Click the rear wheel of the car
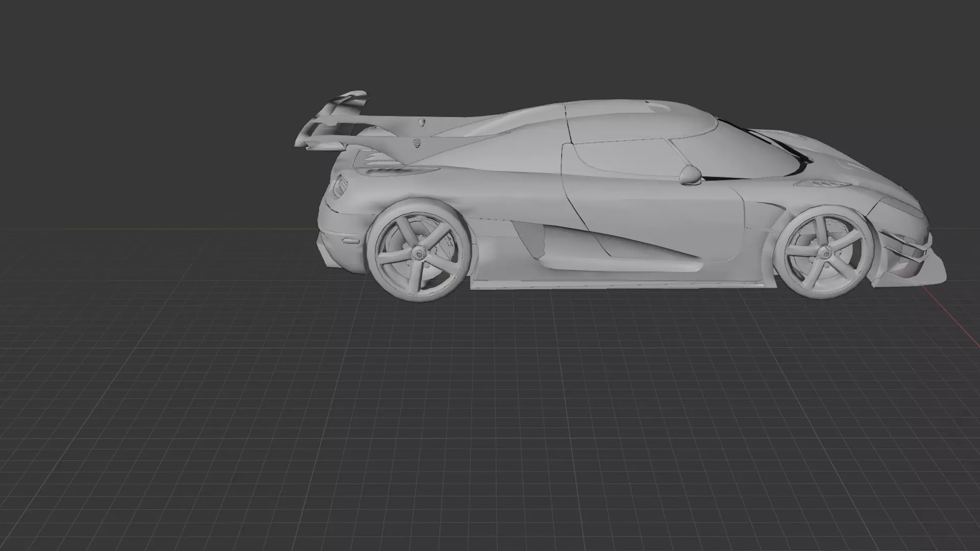The width and height of the screenshot is (980, 551). [419, 251]
